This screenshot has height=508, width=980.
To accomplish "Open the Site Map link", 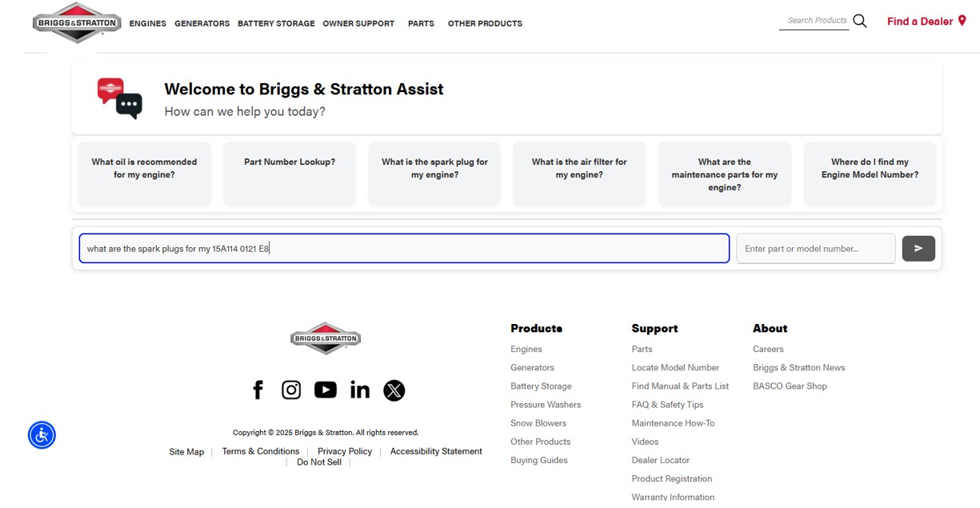I will pos(186,452).
